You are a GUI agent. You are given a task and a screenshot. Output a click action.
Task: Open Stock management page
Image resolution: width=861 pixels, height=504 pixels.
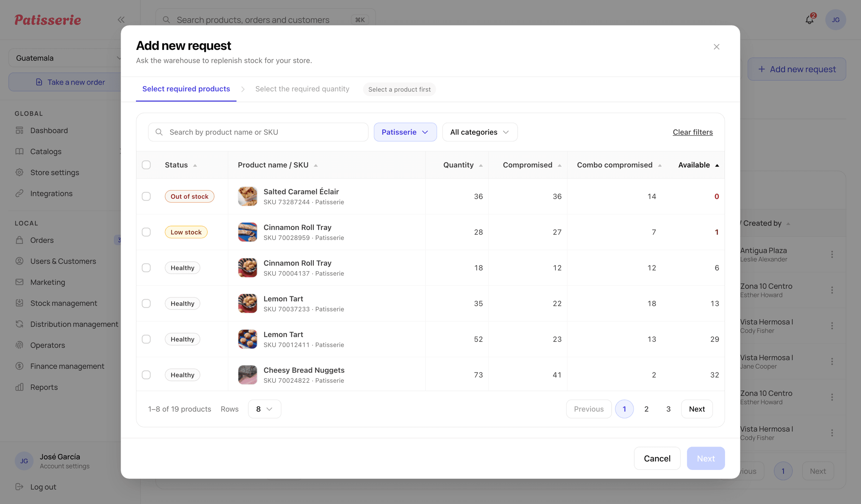63,303
